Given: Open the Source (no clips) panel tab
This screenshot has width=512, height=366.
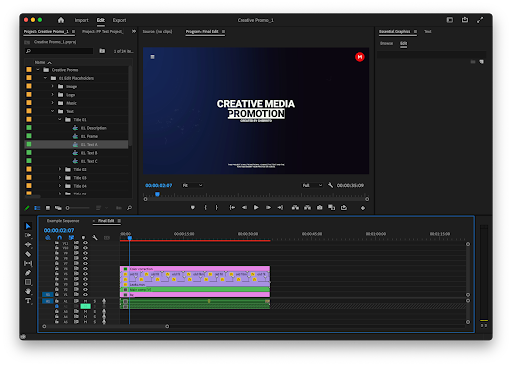Looking at the screenshot, I should [x=157, y=32].
